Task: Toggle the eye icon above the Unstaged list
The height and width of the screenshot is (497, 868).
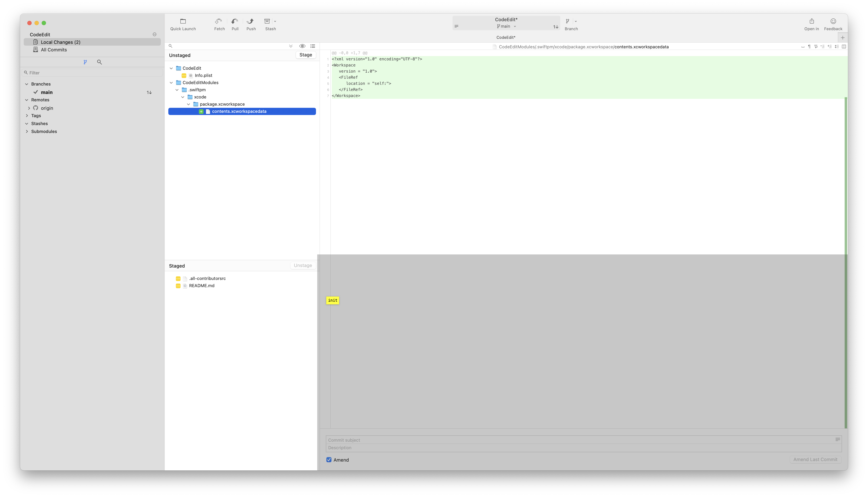Action: [x=302, y=46]
